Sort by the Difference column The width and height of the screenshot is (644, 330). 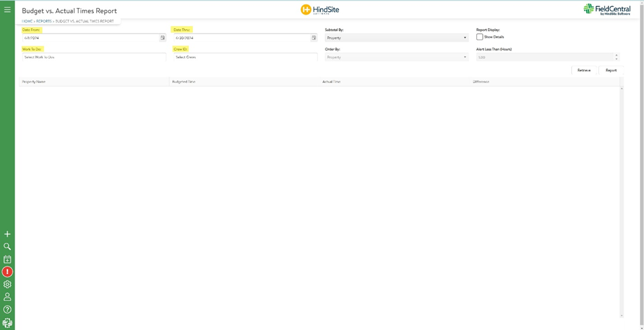pyautogui.click(x=545, y=82)
